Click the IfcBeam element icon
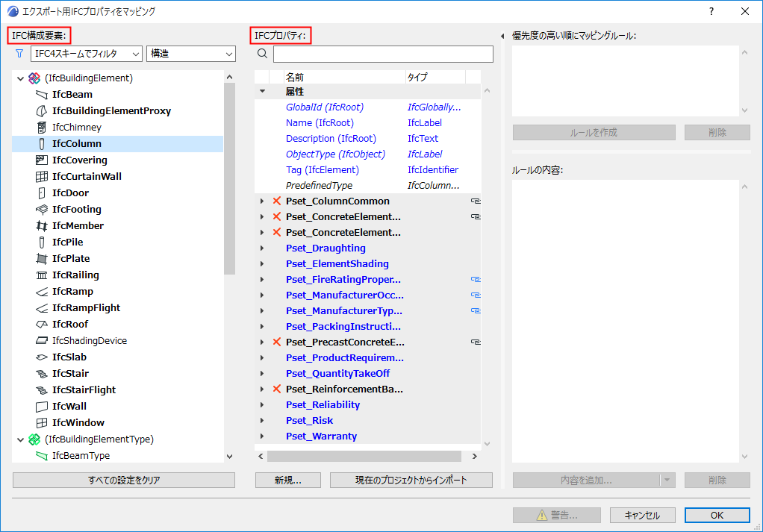Screen dimensions: 763x532 coord(42,95)
